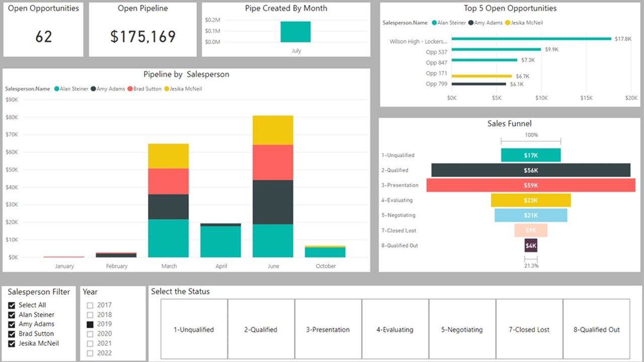Toggle Jesika McNeil salesperson filter checkbox
The image size is (644, 362).
pos(12,343)
